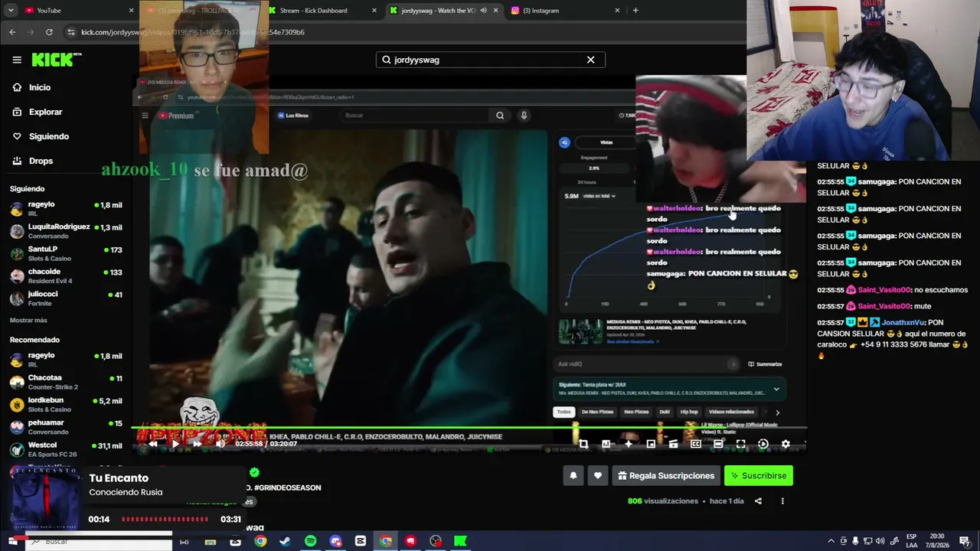Open the VOD more options menu
The height and width of the screenshot is (551, 980).
(782, 501)
